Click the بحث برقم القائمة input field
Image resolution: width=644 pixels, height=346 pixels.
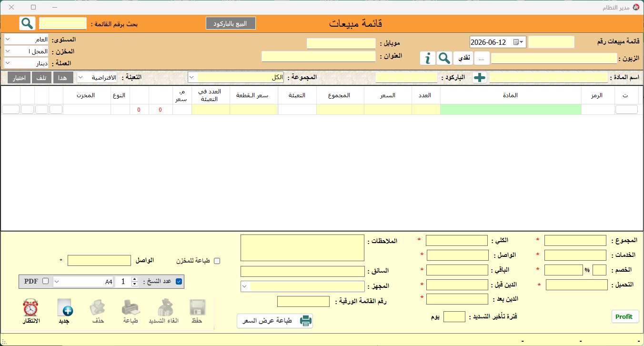[63, 23]
